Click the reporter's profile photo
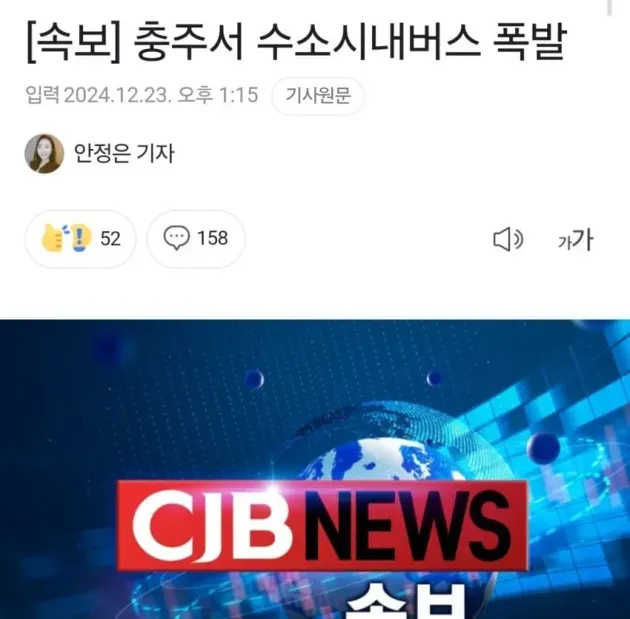The image size is (630, 619). [44, 153]
